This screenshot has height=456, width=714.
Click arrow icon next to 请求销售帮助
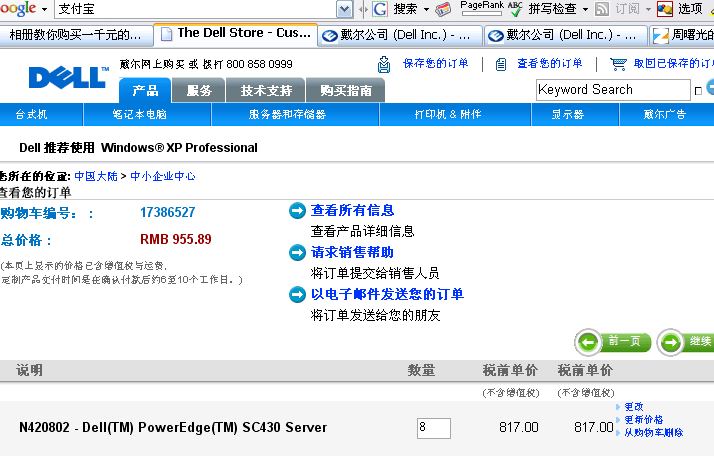(x=297, y=252)
